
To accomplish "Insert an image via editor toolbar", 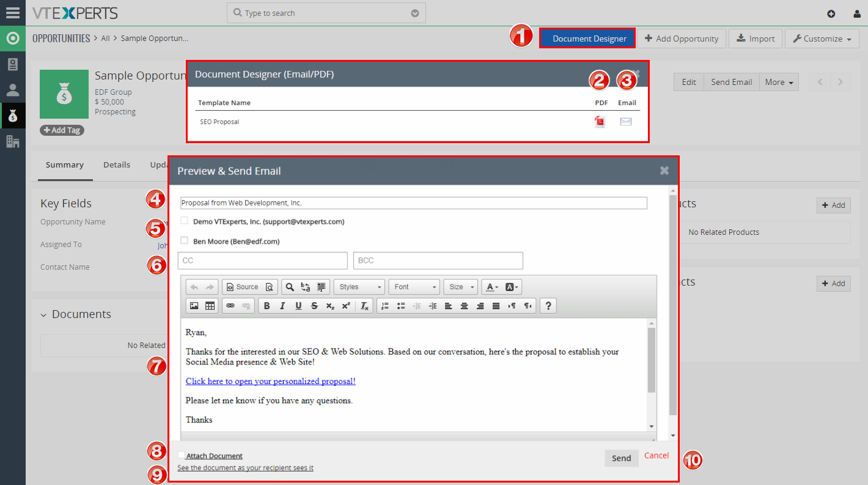I will (x=194, y=306).
